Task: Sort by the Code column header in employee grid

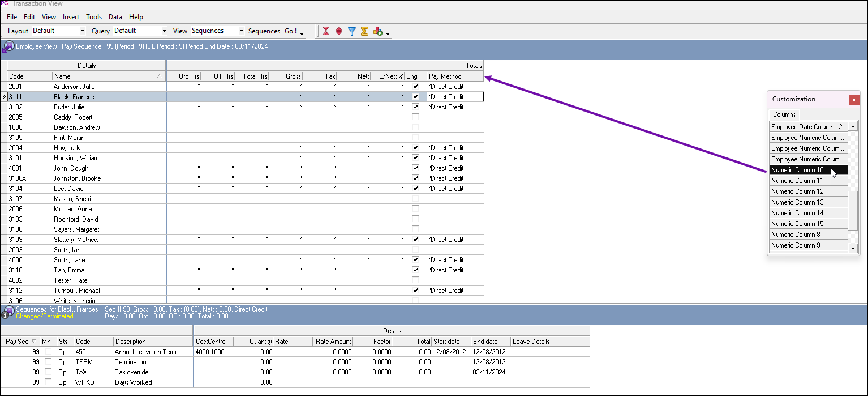Action: [x=29, y=76]
